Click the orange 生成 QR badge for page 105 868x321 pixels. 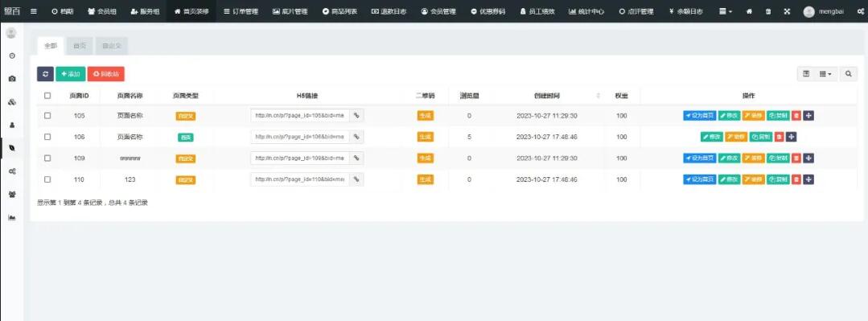click(x=425, y=116)
